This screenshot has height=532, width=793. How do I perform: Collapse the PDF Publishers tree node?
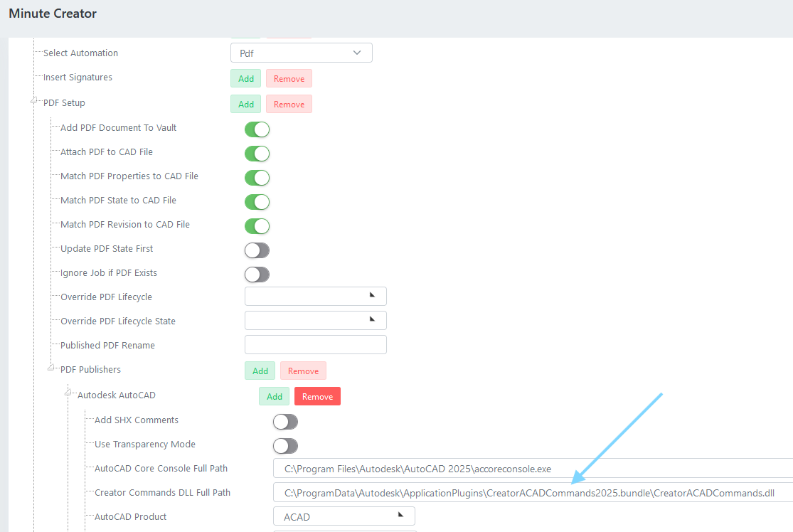coord(51,368)
